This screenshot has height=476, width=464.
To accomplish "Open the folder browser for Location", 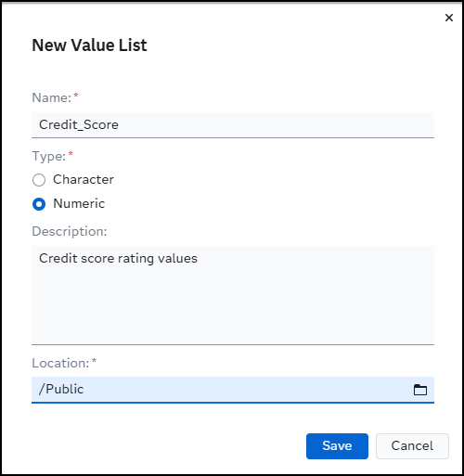I will pyautogui.click(x=420, y=390).
